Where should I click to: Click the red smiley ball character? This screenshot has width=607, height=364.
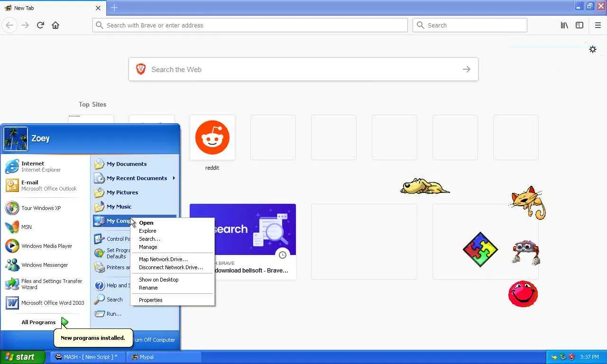coord(523,294)
